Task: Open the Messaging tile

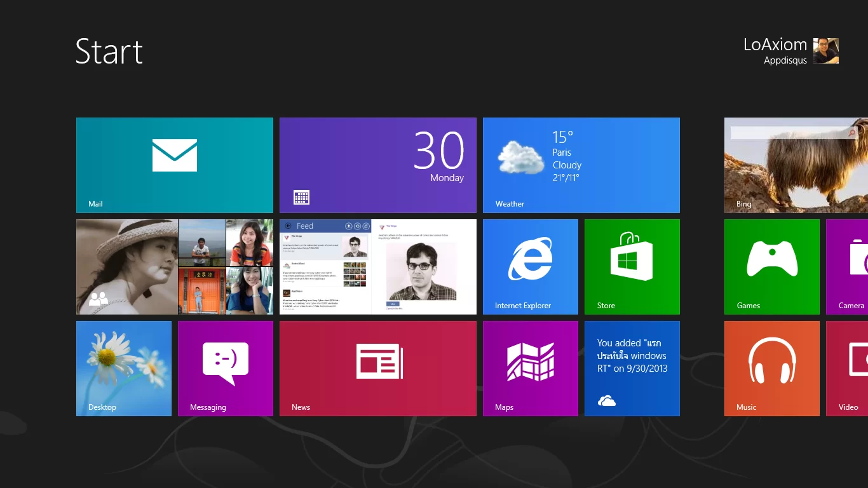Action: pos(226,369)
